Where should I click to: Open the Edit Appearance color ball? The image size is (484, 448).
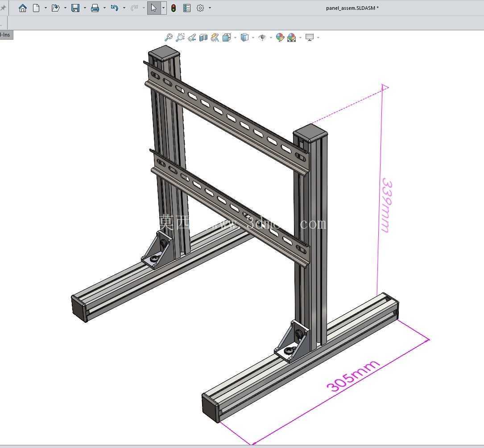pos(280,37)
